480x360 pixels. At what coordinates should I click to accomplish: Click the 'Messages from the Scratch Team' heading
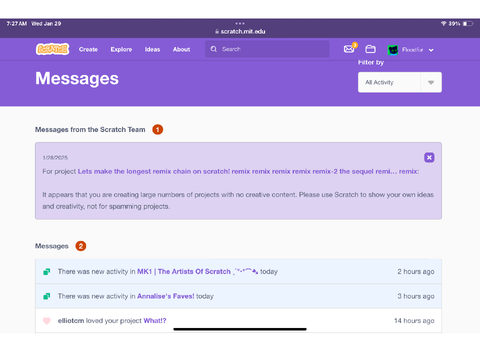(x=90, y=129)
